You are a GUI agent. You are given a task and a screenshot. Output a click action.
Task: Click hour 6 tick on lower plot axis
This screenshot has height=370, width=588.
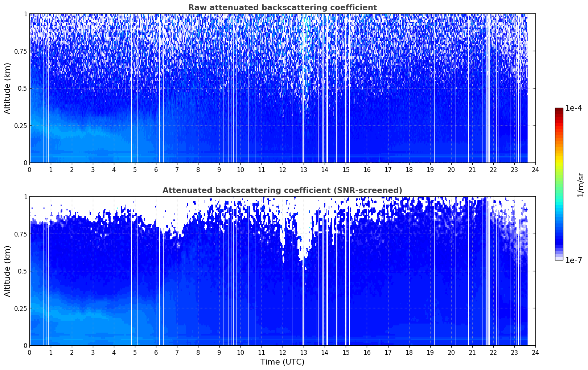[x=156, y=353]
